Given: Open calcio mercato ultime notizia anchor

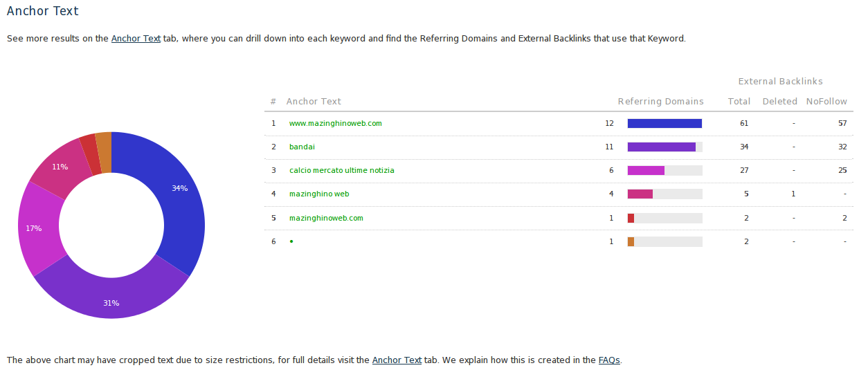Looking at the screenshot, I should click(342, 170).
